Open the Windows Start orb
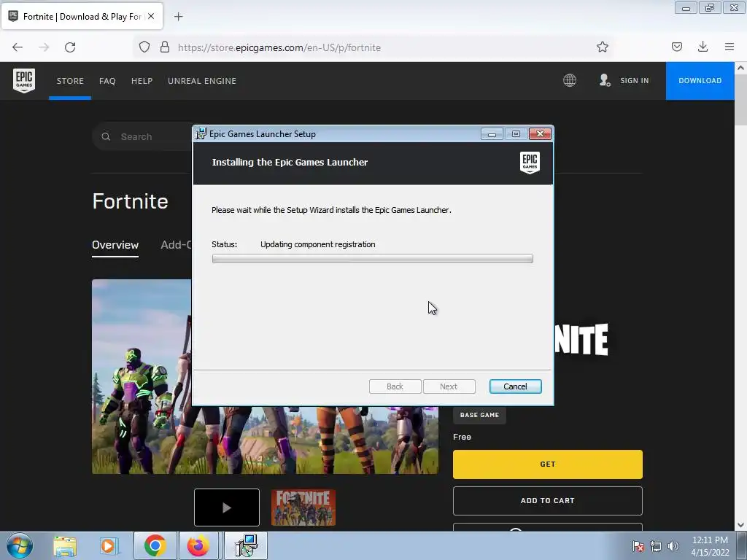This screenshot has height=560, width=747. (x=20, y=545)
